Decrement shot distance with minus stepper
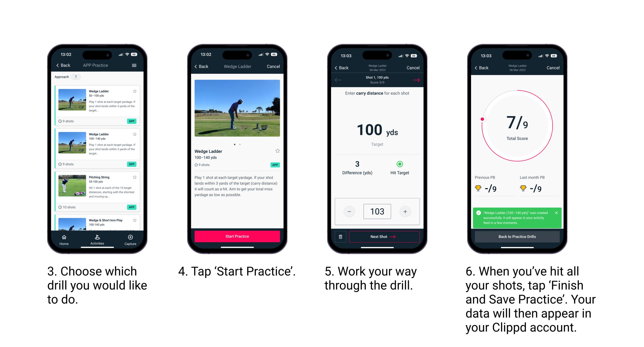644x347 pixels. coord(349,211)
